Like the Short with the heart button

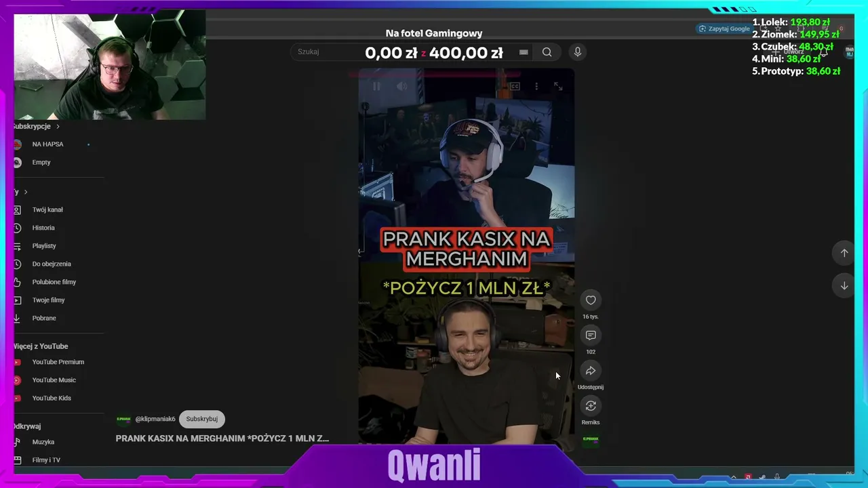click(x=591, y=300)
